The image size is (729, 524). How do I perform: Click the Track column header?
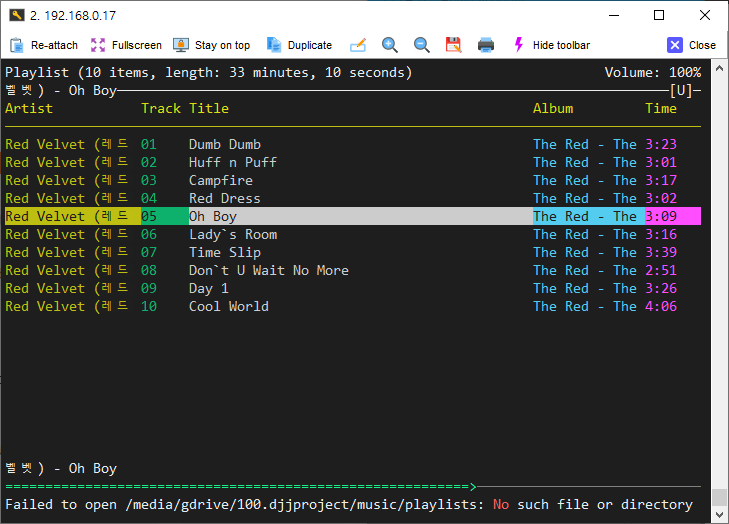pos(161,108)
